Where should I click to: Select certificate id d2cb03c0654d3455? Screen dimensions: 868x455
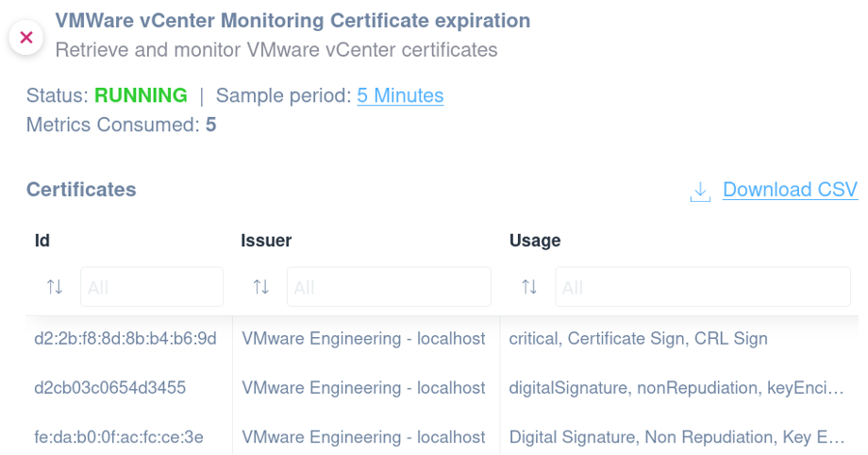pyautogui.click(x=110, y=387)
